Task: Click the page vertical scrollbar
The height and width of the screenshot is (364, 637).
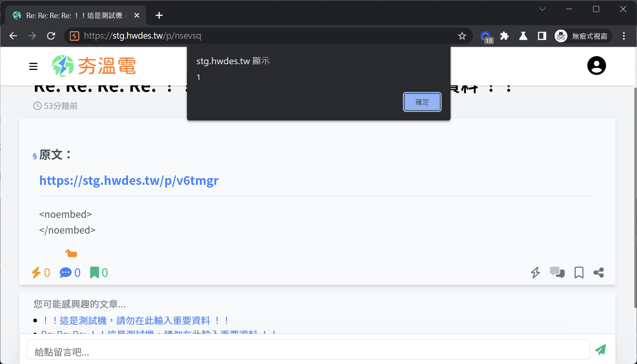Action: click(x=635, y=197)
